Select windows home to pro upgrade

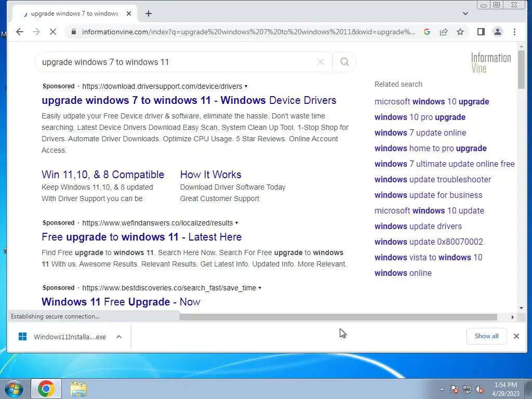(x=431, y=148)
